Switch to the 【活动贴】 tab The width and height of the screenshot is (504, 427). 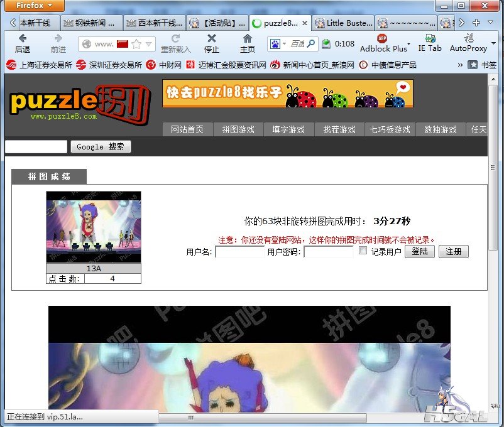point(217,23)
